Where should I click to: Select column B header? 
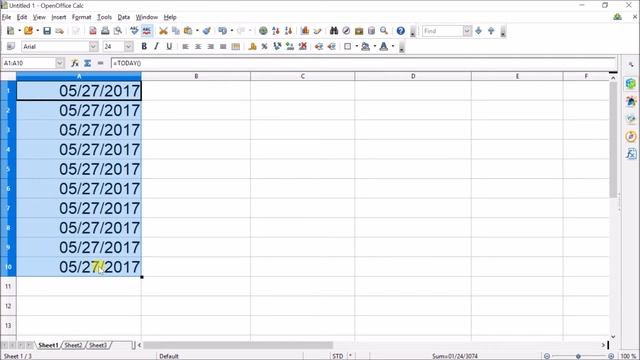pos(196,76)
